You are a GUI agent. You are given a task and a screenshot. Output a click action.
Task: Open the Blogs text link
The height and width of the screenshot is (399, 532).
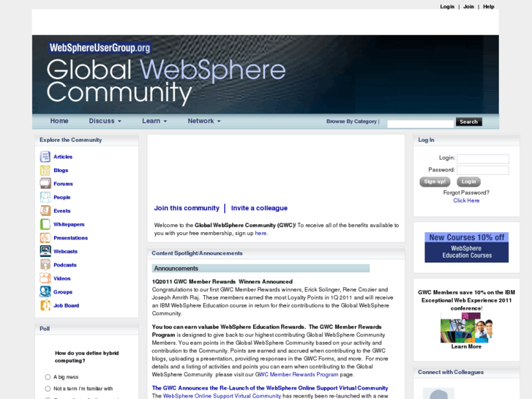click(x=61, y=171)
